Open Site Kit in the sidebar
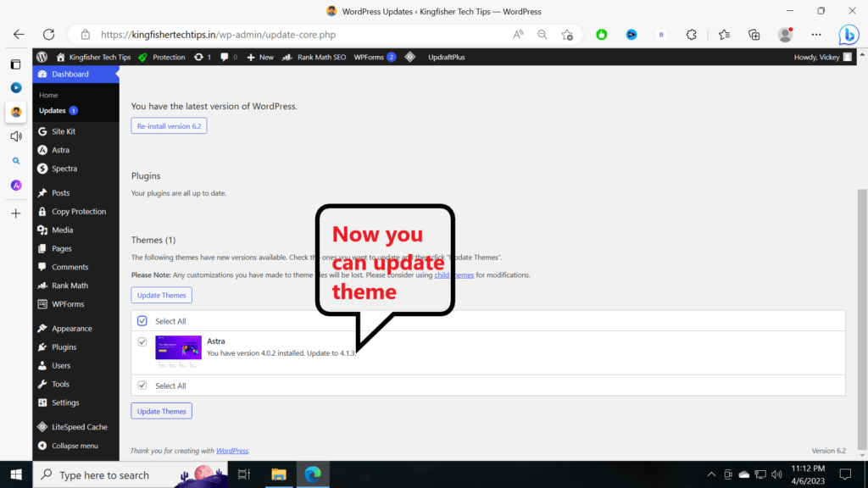The image size is (868, 488). tap(75, 131)
